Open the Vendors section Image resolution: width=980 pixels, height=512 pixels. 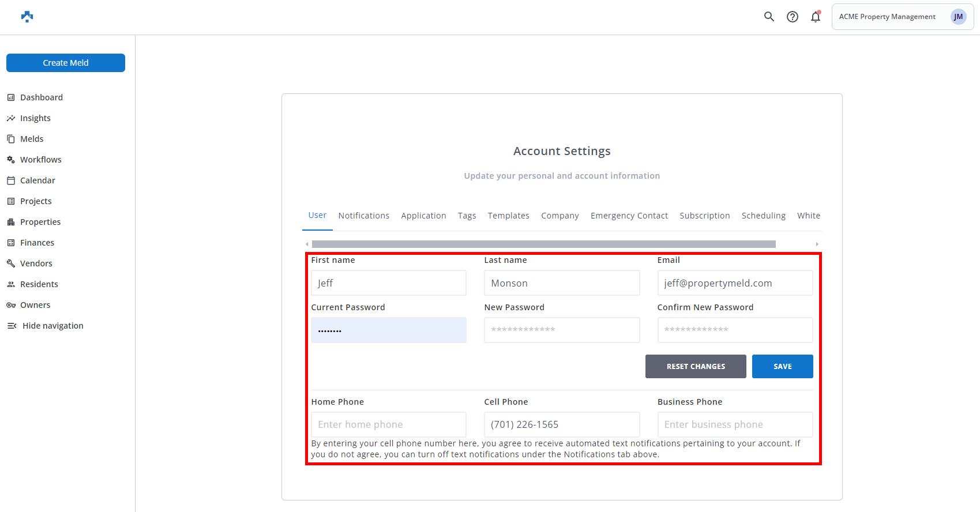point(36,263)
